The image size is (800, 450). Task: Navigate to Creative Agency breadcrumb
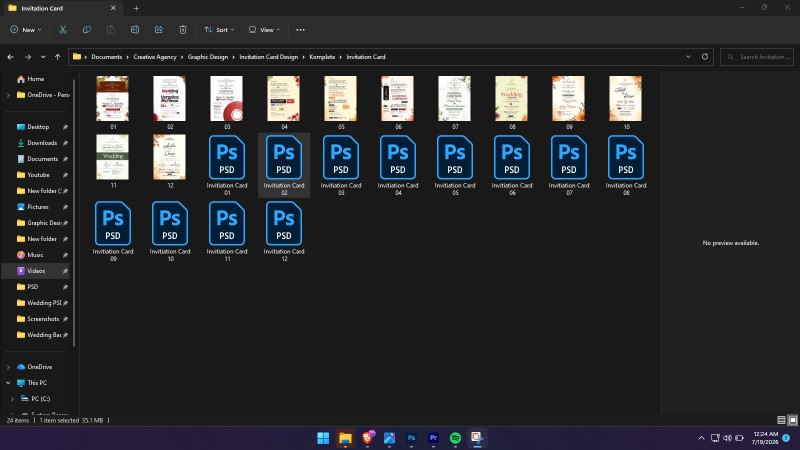pyautogui.click(x=155, y=57)
